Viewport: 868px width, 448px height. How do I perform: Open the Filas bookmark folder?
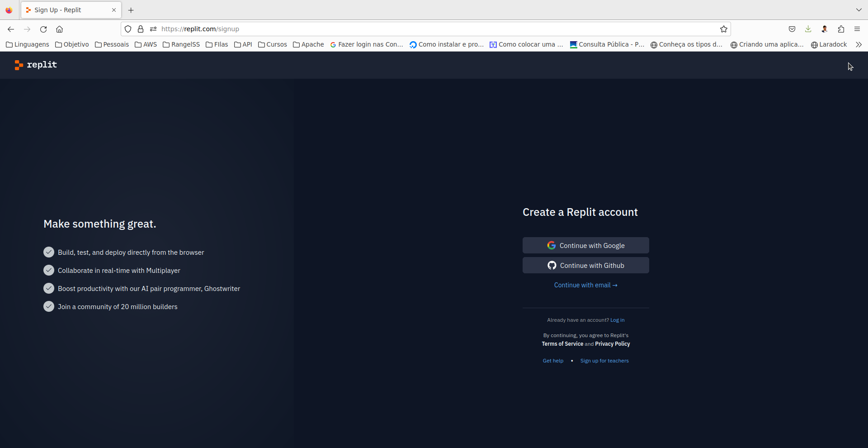217,44
